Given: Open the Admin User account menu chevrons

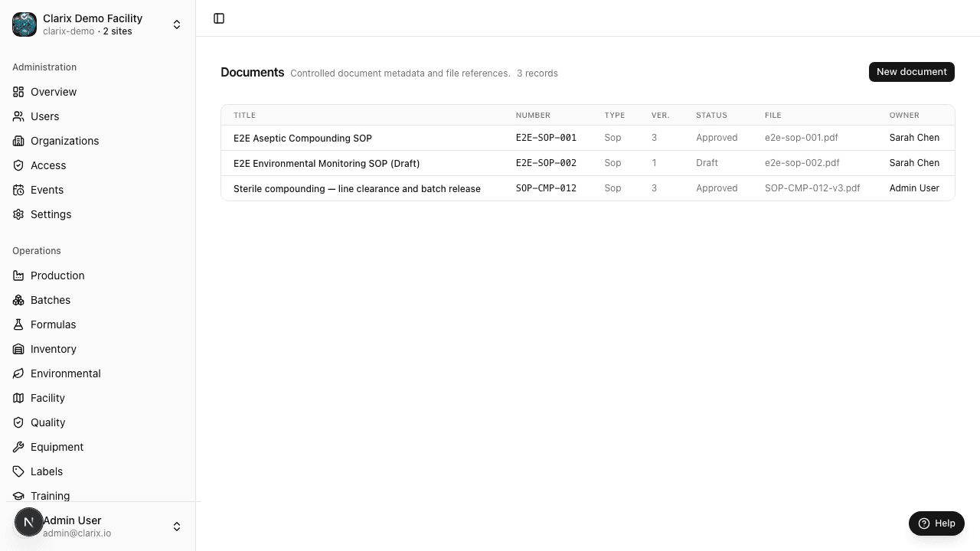Looking at the screenshot, I should tap(177, 527).
